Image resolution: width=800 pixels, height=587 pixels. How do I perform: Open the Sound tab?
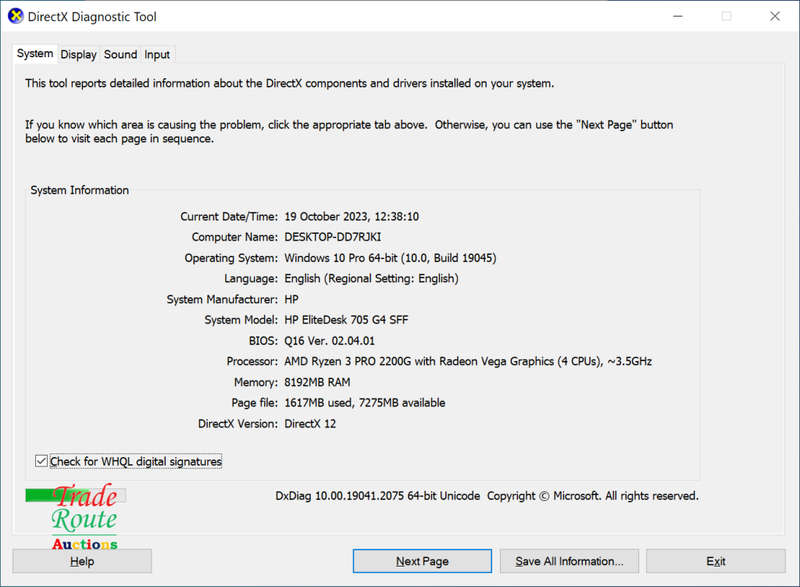click(x=120, y=55)
